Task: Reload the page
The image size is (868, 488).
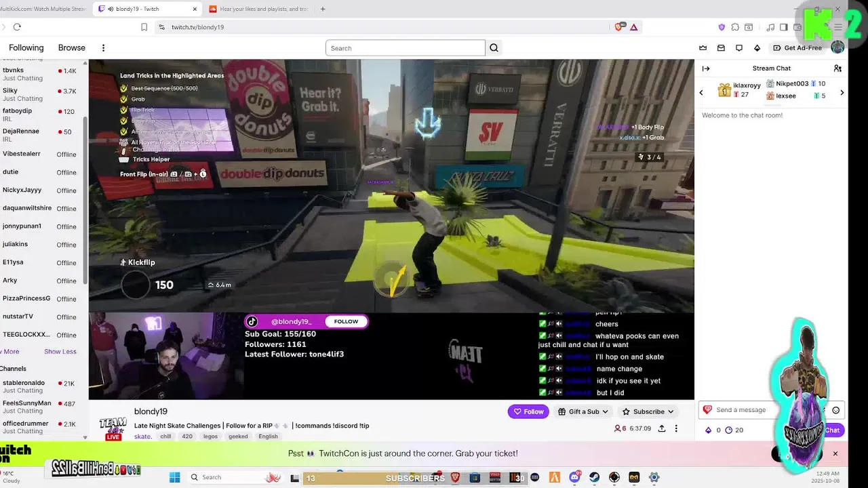Action: point(17,27)
